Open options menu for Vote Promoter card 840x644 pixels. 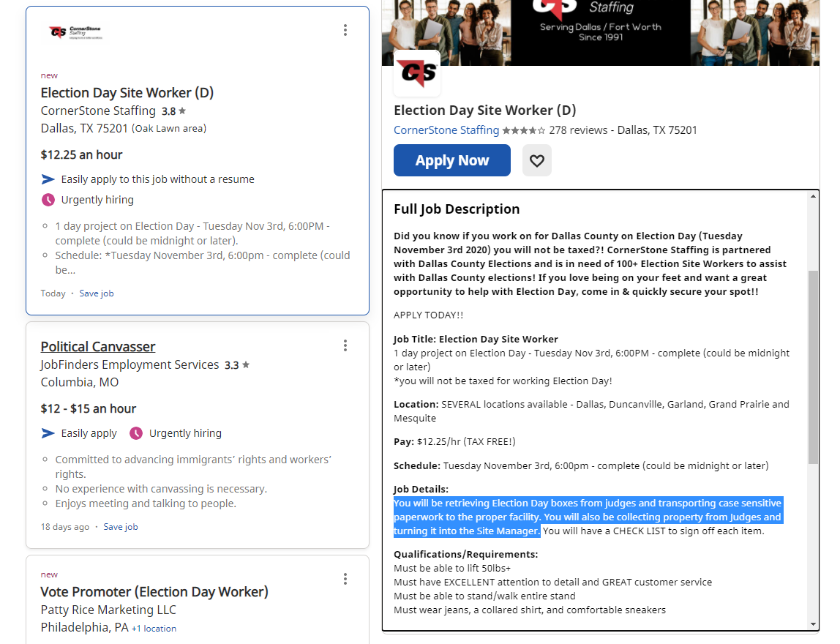345,579
